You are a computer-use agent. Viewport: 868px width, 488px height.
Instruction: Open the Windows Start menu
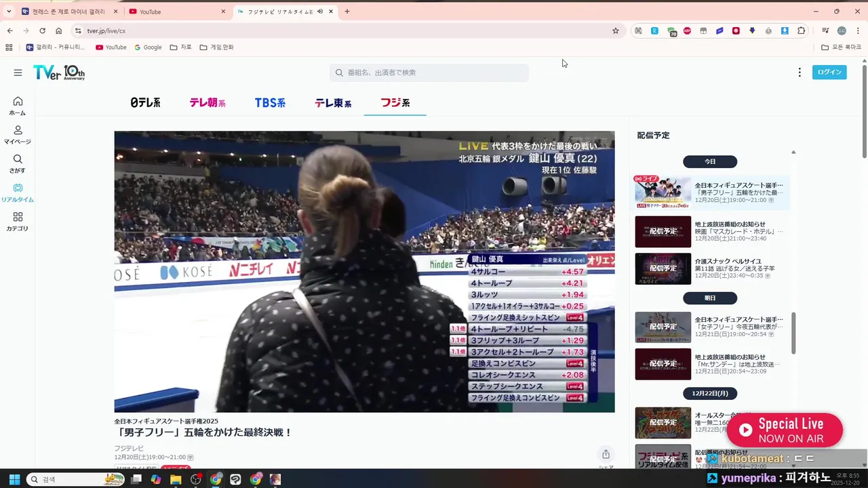[x=14, y=479]
